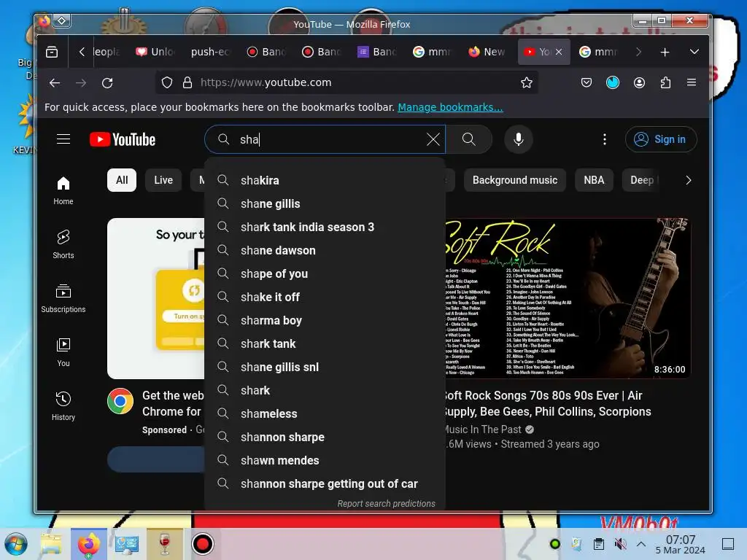Open file explorer from the taskbar
This screenshot has width=747, height=560.
(x=52, y=544)
